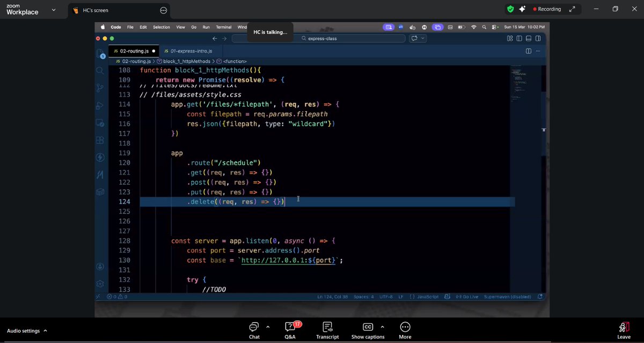Screen dimensions: 644x343
Task: Click the LF end-of-line status item
Action: (x=400, y=296)
